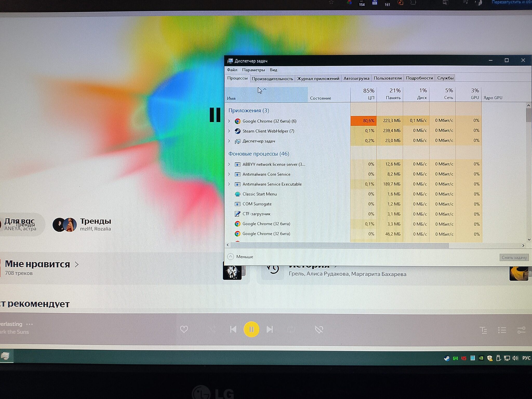
Task: Go to the previous track
Action: [233, 329]
